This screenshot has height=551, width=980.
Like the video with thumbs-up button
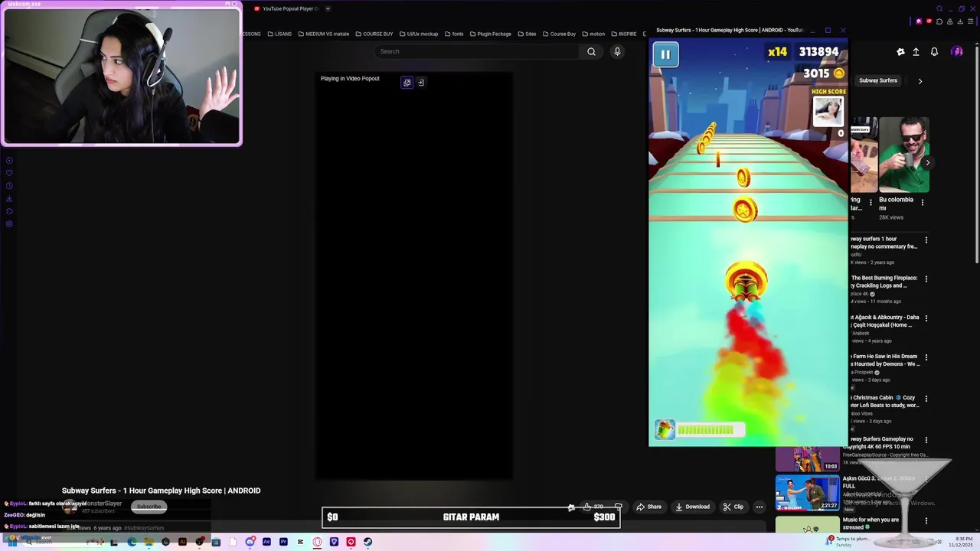(x=587, y=507)
